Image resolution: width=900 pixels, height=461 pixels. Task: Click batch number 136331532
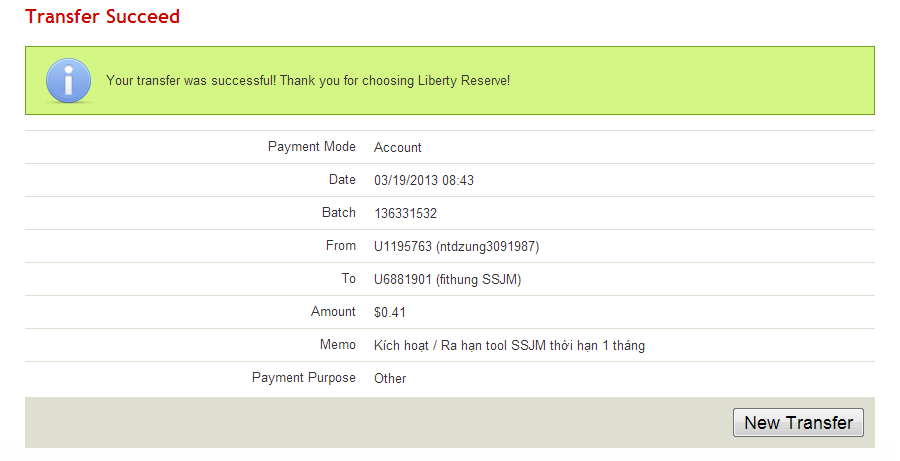pos(405,214)
